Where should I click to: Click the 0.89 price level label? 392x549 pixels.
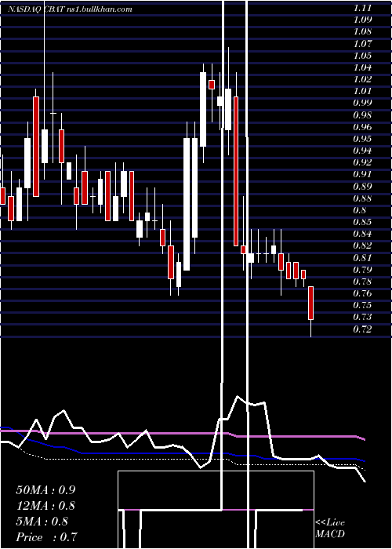point(362,187)
